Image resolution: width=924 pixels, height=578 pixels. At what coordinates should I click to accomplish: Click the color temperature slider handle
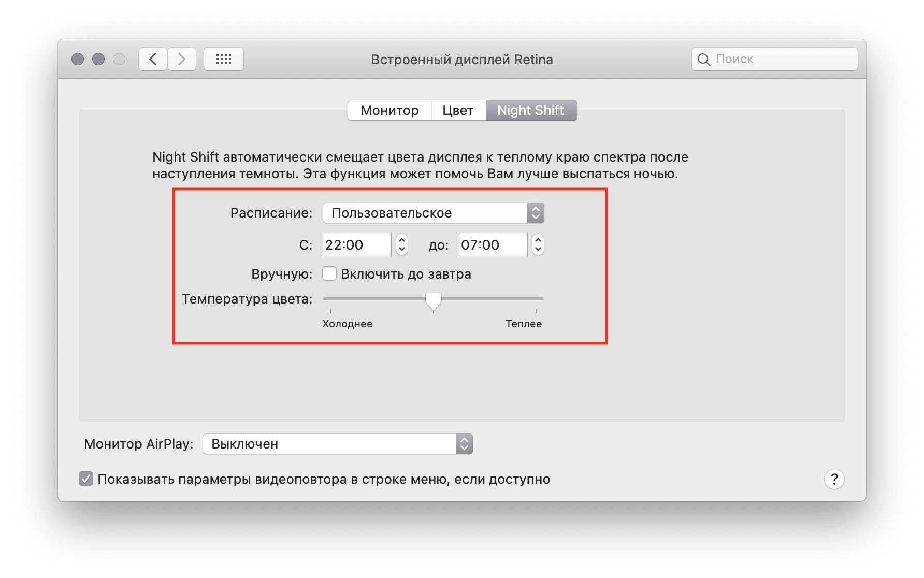433,300
